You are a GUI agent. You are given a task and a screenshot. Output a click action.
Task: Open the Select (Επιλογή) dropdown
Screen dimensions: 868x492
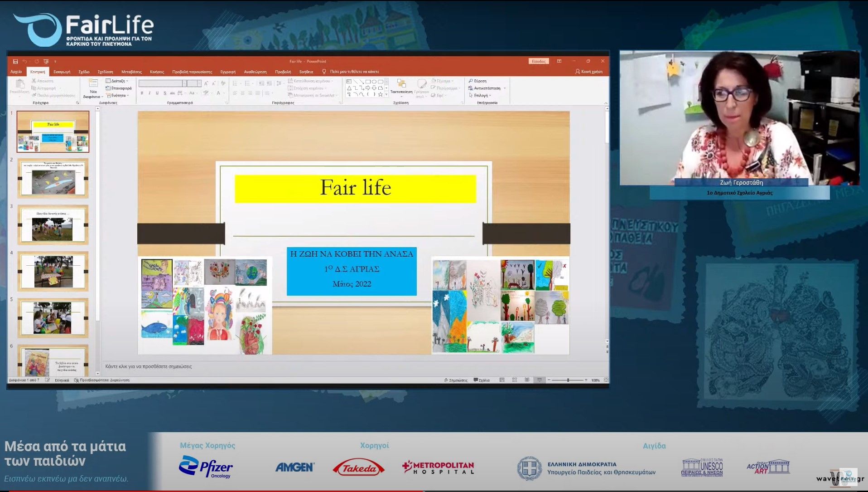[480, 96]
